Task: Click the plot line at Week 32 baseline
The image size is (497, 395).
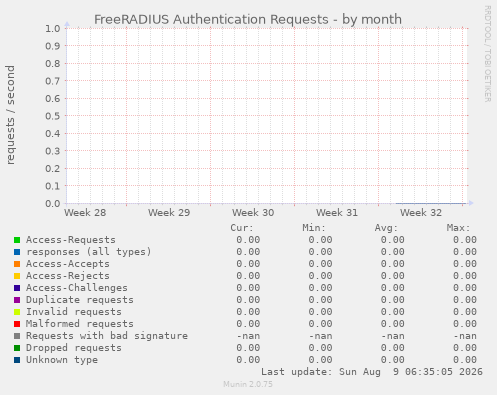Action: click(x=430, y=203)
